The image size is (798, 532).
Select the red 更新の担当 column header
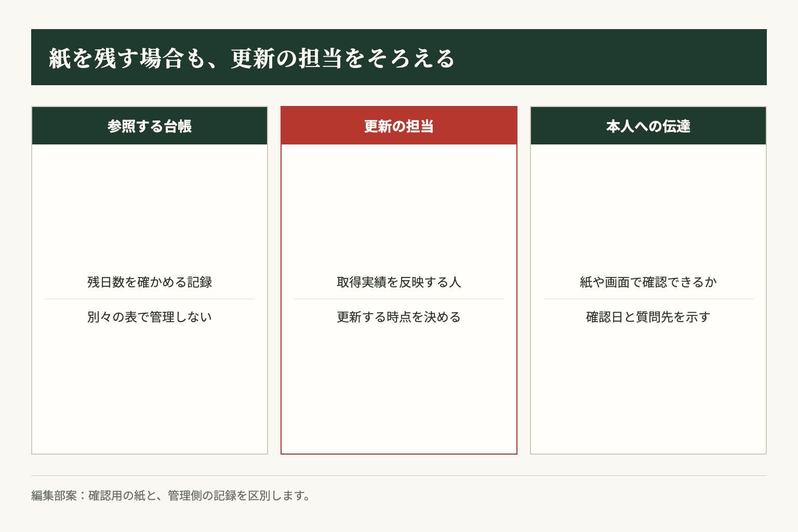tap(399, 126)
